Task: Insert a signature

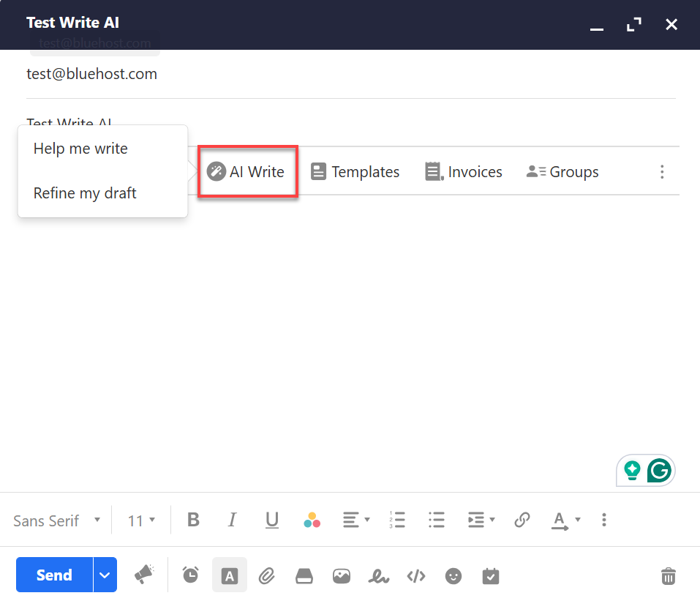Action: coord(379,576)
